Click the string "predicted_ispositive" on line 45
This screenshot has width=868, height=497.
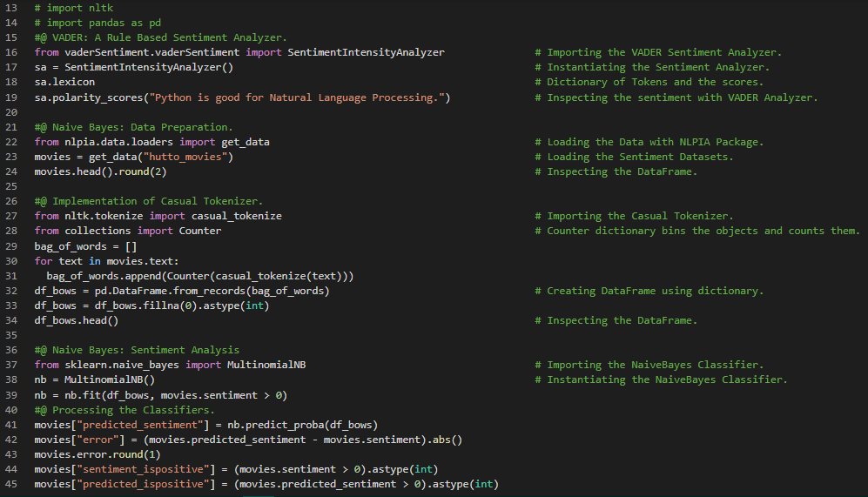[144, 484]
